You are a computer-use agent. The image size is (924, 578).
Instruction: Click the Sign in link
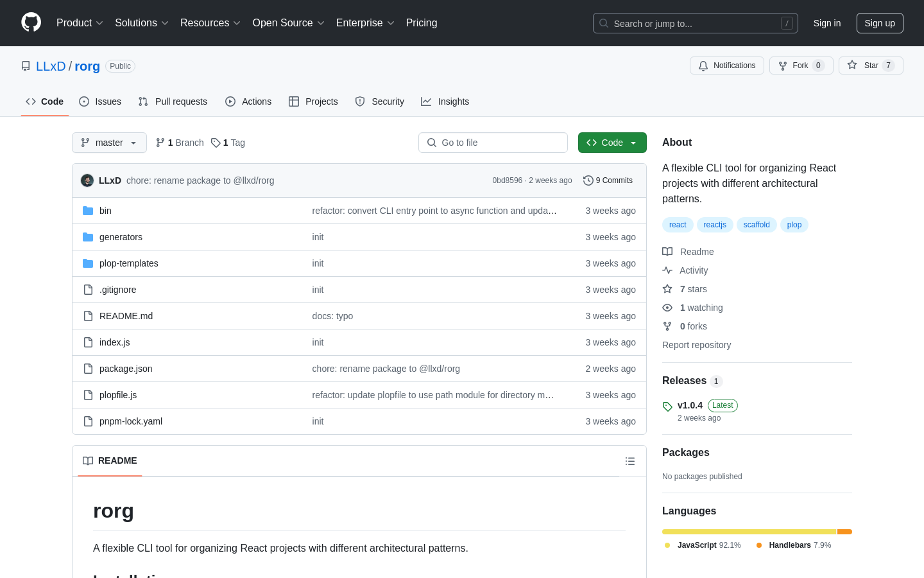(x=827, y=23)
